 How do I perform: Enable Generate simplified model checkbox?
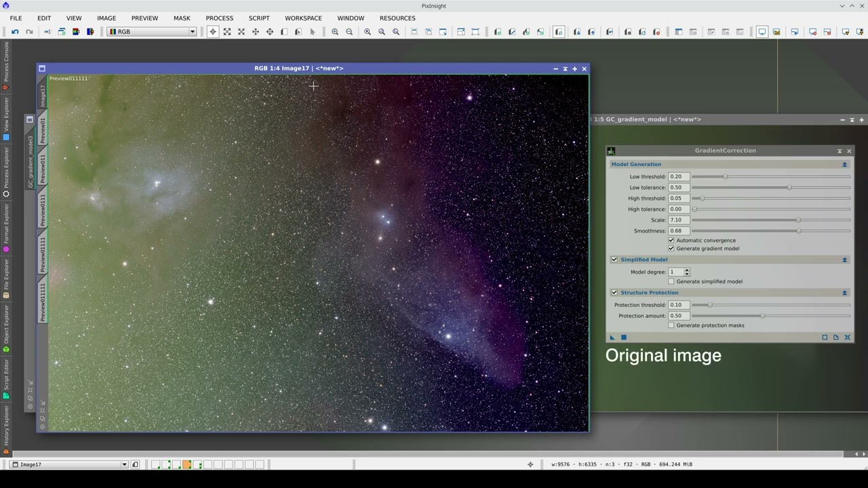click(671, 281)
